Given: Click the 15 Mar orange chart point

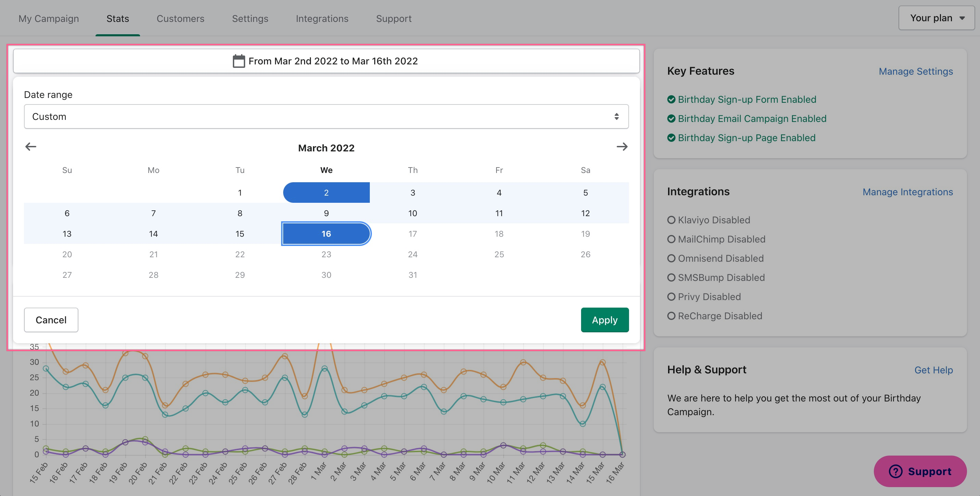Looking at the screenshot, I should point(602,362).
